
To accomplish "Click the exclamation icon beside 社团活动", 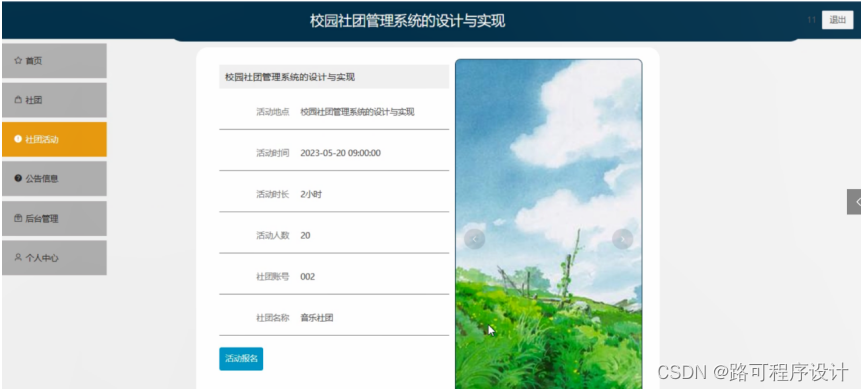I will [x=18, y=139].
